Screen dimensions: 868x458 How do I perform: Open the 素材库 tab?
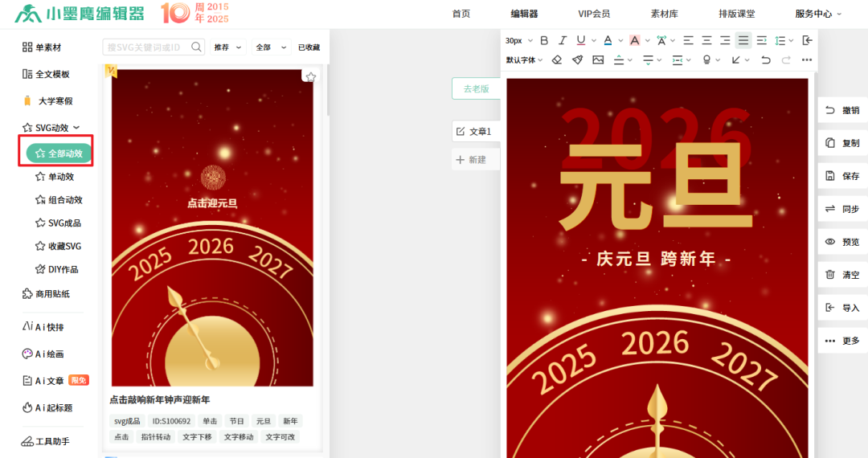tap(665, 14)
